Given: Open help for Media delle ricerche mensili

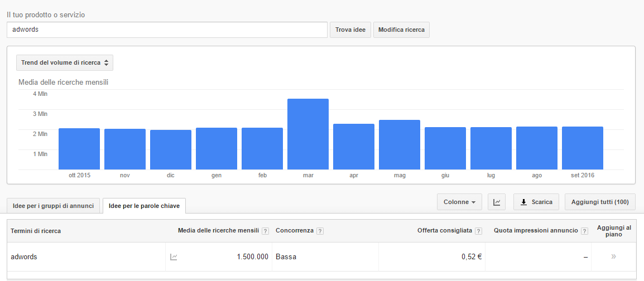Looking at the screenshot, I should pos(265,231).
